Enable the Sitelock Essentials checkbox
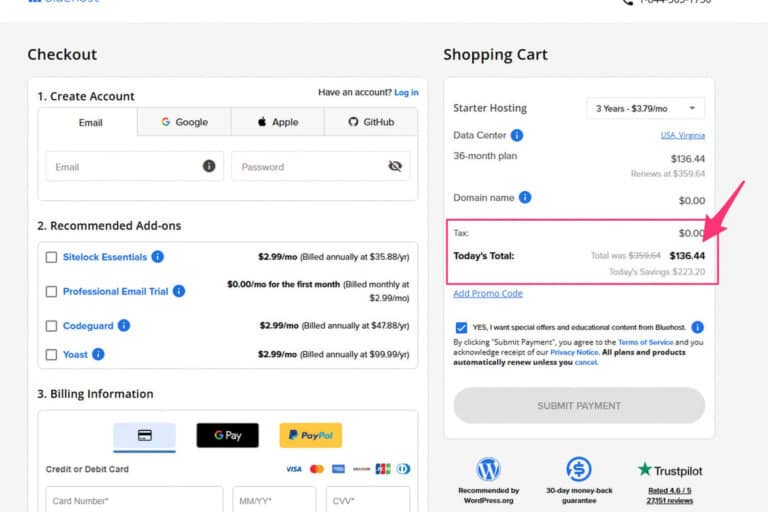 coord(51,257)
